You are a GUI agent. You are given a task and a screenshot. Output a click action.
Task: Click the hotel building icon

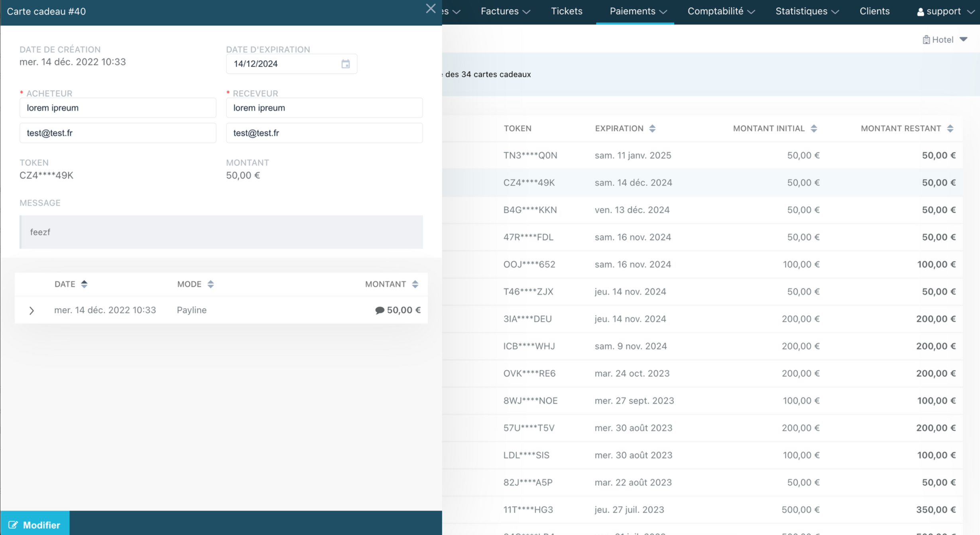(926, 39)
